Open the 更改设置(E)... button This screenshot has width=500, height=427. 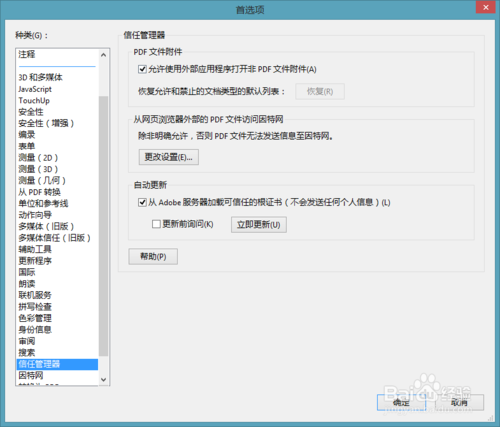(x=169, y=157)
